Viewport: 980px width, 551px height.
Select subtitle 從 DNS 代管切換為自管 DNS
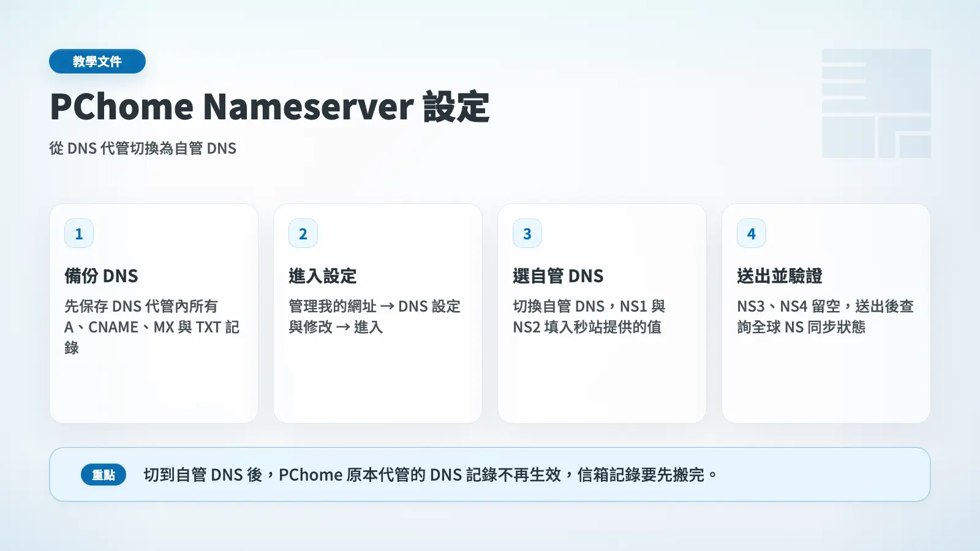click(143, 148)
